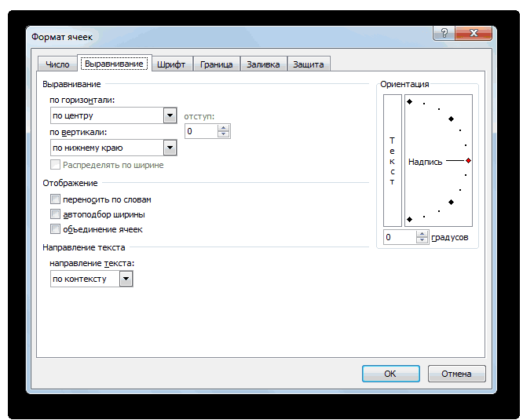This screenshot has width=523, height=420.
Task: Open the Шрифт tab
Action: tap(171, 64)
